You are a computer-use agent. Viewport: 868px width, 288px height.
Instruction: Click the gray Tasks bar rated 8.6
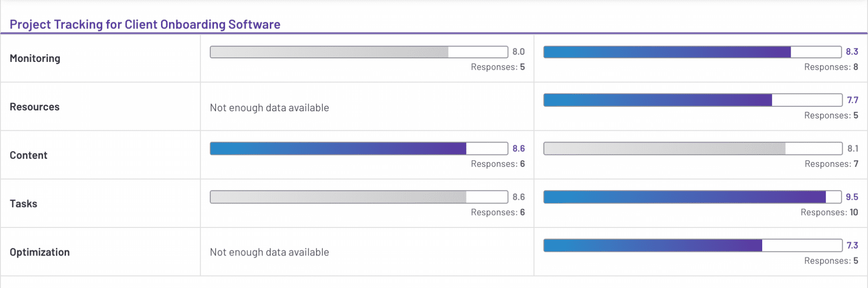(x=359, y=197)
